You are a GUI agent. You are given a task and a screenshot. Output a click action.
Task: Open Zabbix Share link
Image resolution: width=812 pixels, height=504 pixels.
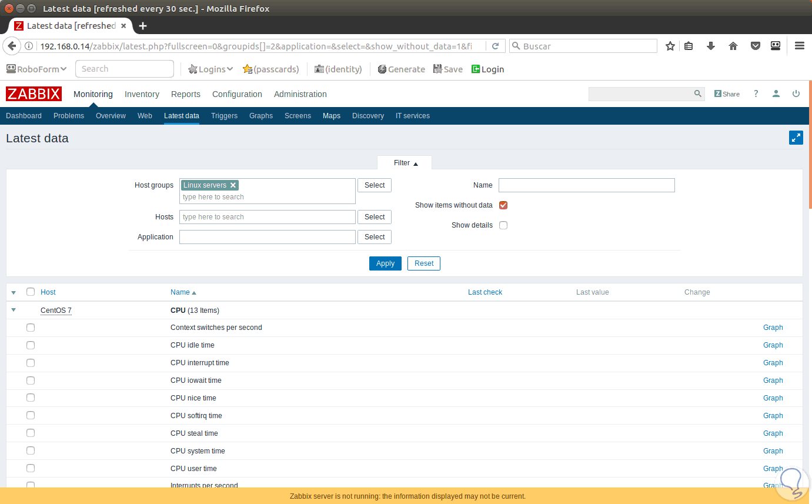727,94
